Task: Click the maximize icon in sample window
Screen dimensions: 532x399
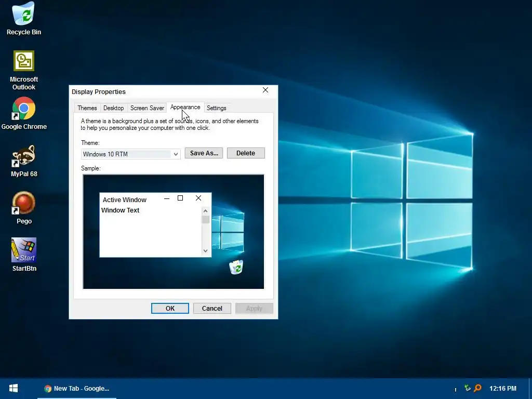Action: [x=180, y=198]
